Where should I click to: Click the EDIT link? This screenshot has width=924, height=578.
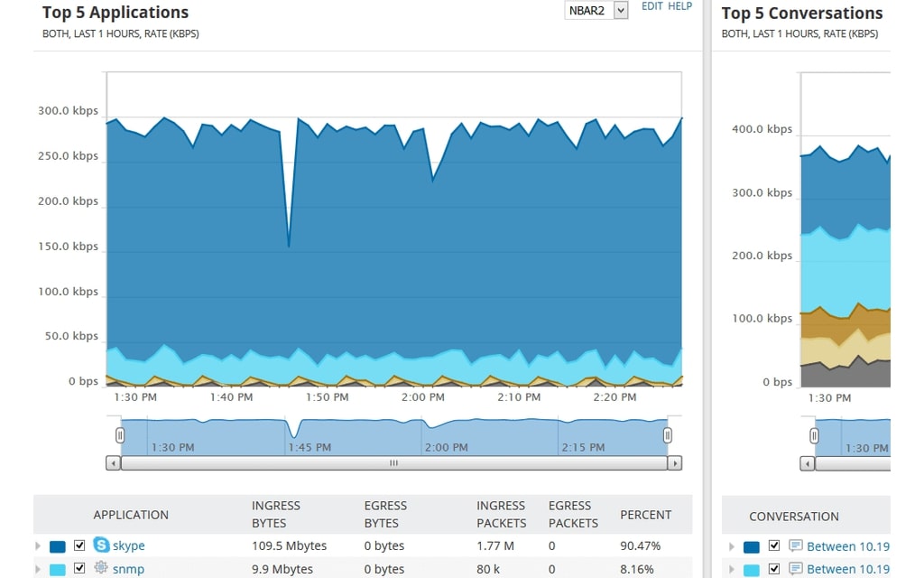click(651, 6)
